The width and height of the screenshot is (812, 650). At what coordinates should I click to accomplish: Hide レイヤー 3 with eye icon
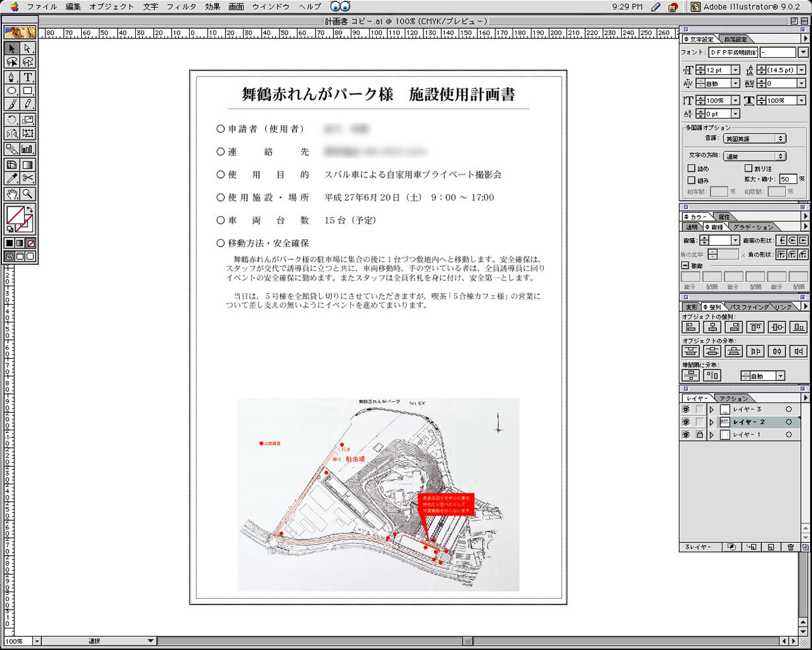[686, 409]
